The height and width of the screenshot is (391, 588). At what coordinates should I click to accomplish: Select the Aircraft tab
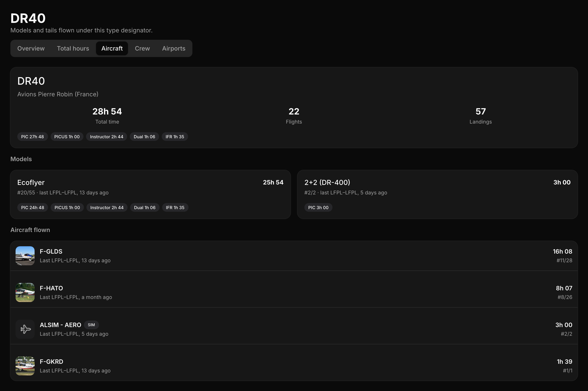click(112, 48)
